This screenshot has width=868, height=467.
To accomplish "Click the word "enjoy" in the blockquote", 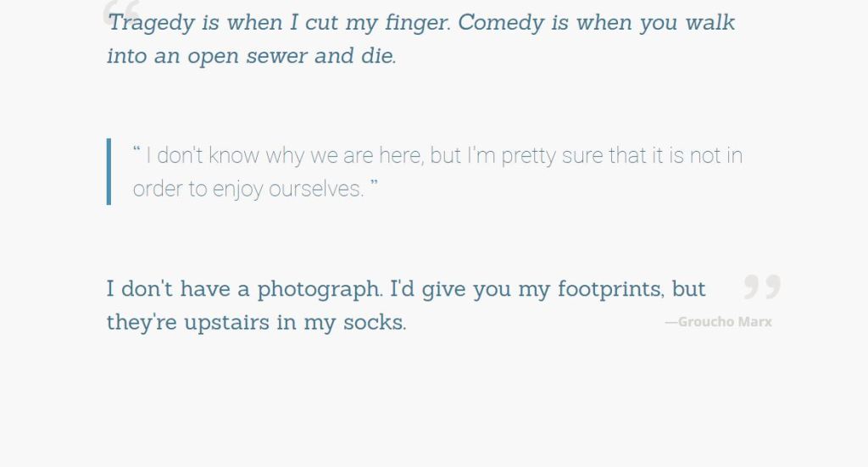I will click(238, 189).
